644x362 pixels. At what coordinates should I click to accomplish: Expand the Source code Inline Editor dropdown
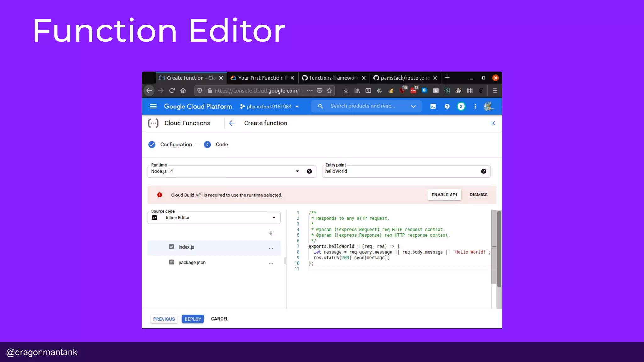[x=214, y=217]
